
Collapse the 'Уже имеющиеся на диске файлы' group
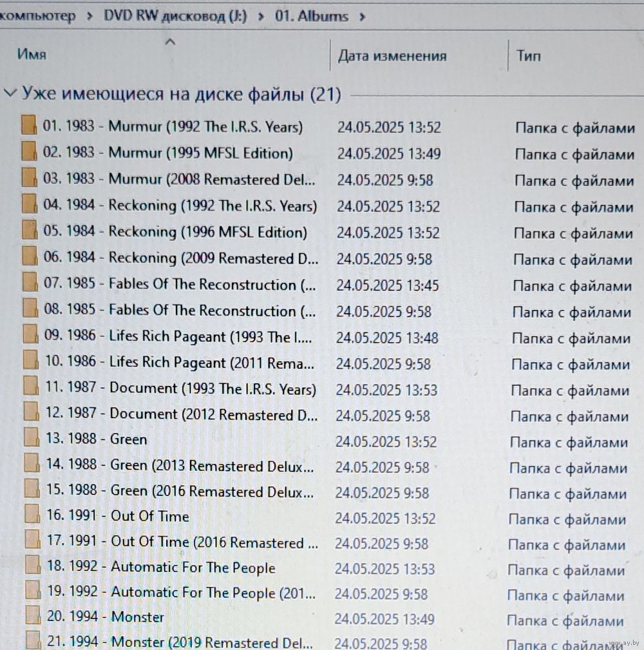pyautogui.click(x=10, y=93)
